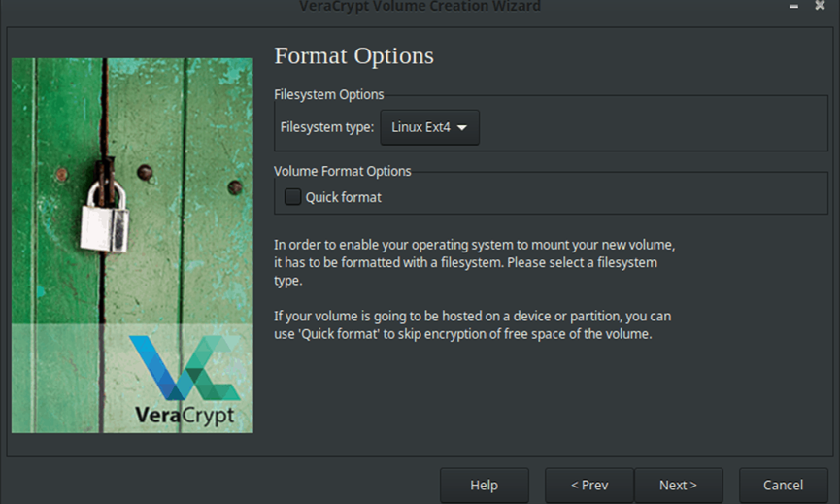Click the Next button

point(678,486)
